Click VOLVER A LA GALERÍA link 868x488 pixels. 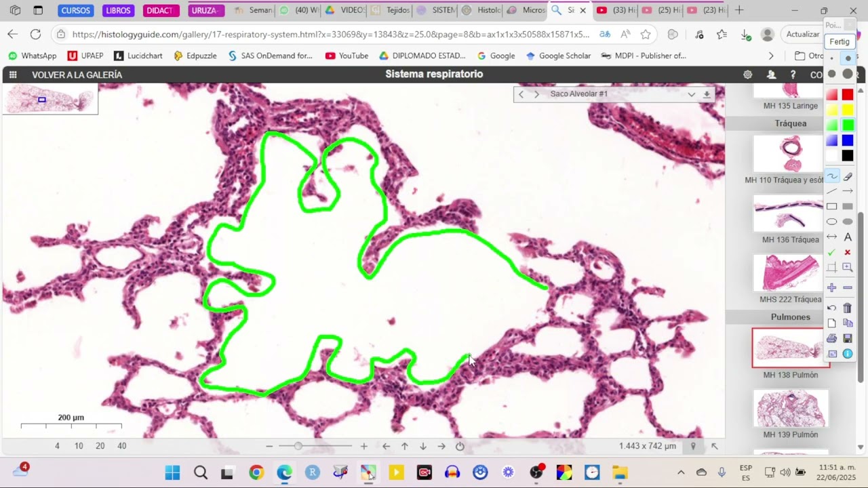[77, 75]
